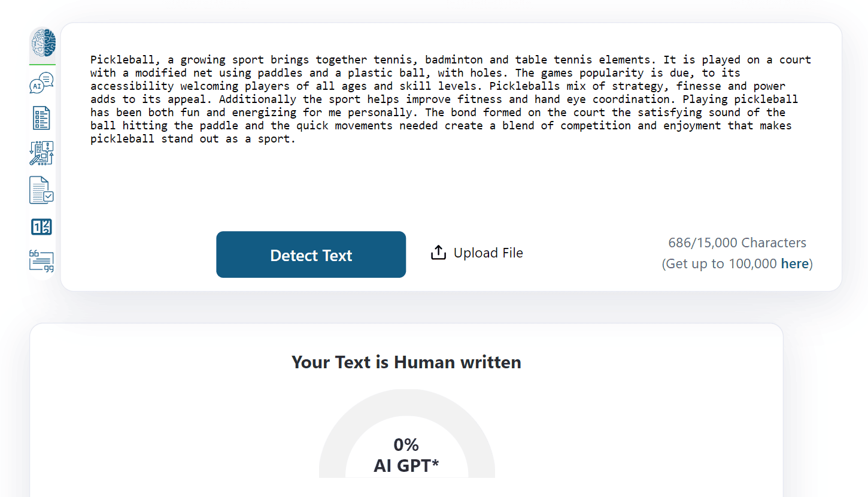Screen dimensions: 868x497
Task: Click the brain AI detector icon
Action: [43, 44]
